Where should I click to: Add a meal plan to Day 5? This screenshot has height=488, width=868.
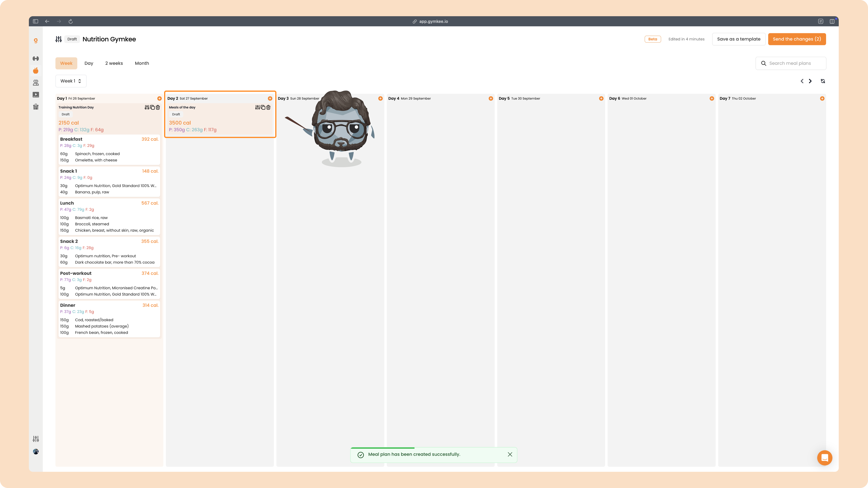tap(601, 98)
